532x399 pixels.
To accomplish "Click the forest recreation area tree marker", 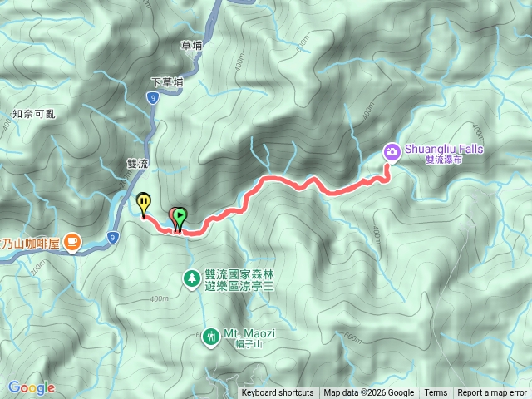I will [x=192, y=279].
